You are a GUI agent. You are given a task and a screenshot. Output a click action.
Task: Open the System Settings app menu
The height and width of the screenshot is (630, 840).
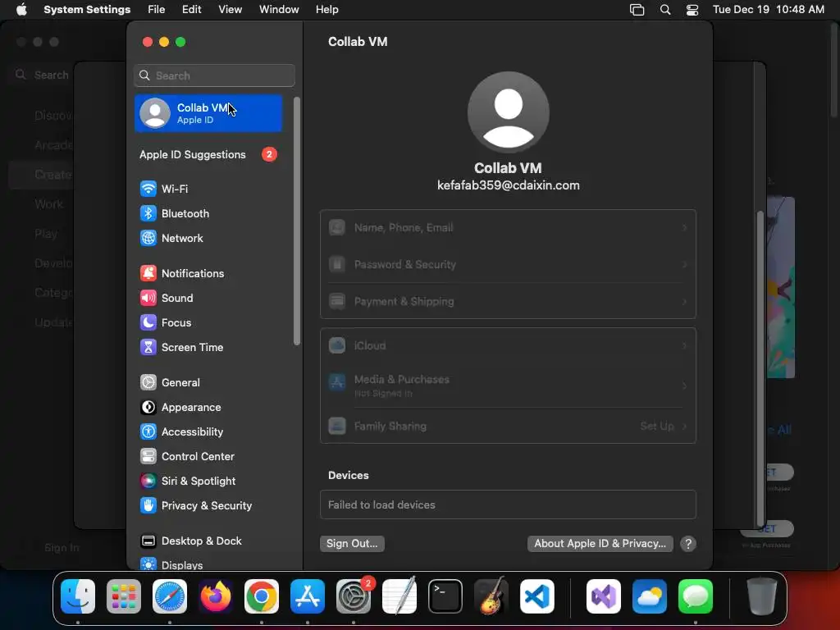[x=87, y=10]
